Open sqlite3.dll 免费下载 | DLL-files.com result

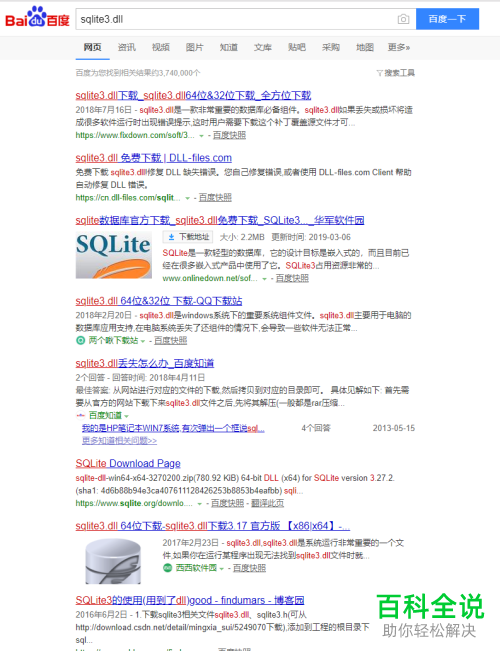(153, 158)
